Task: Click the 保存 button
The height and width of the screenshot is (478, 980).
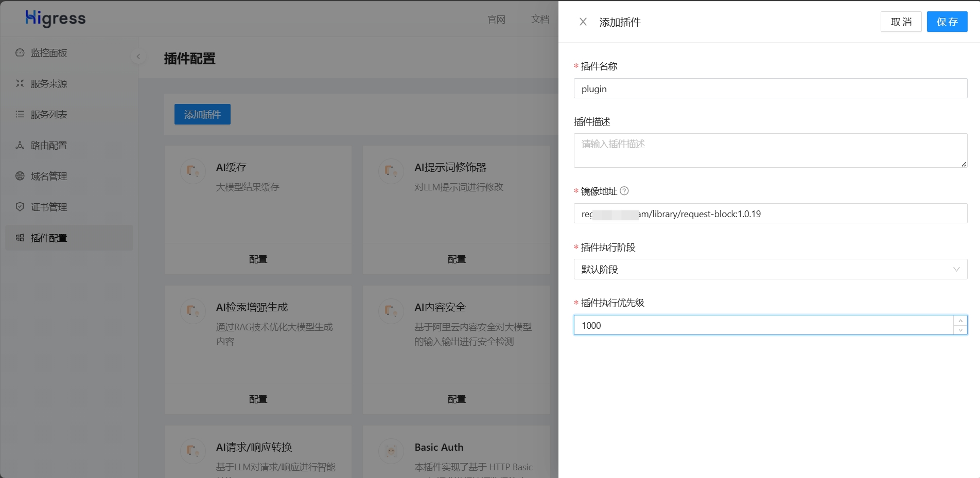Action: coord(947,22)
